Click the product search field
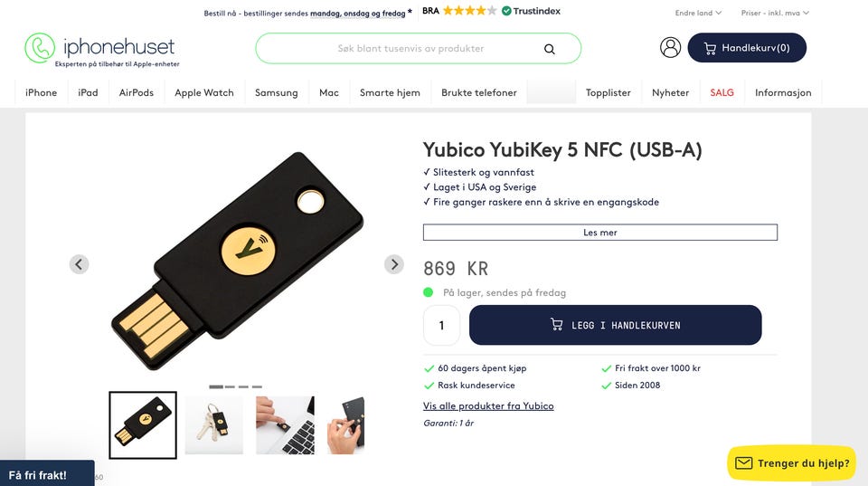This screenshot has height=486, width=868. 411,49
